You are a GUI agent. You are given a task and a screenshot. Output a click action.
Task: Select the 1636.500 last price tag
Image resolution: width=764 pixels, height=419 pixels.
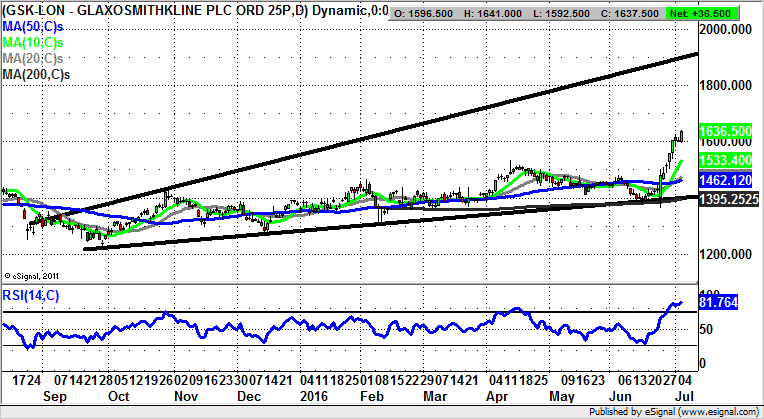pyautogui.click(x=726, y=131)
